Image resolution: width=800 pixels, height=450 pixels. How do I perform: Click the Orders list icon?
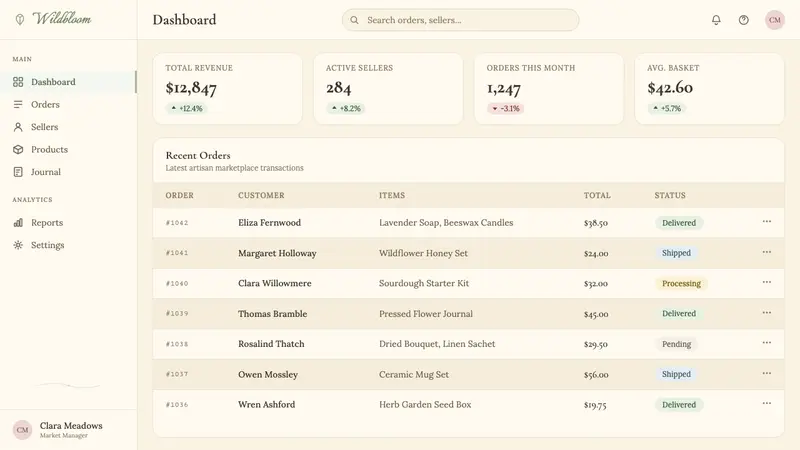[x=18, y=104]
